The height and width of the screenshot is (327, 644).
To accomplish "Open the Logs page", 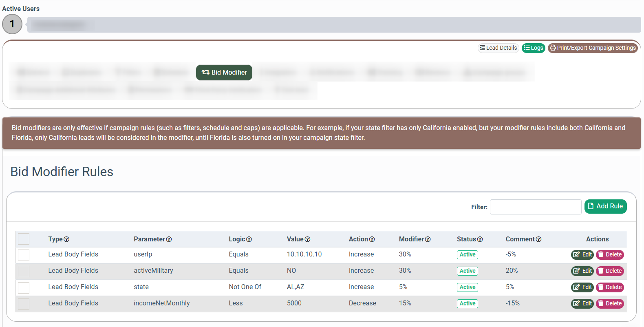I will [x=533, y=48].
